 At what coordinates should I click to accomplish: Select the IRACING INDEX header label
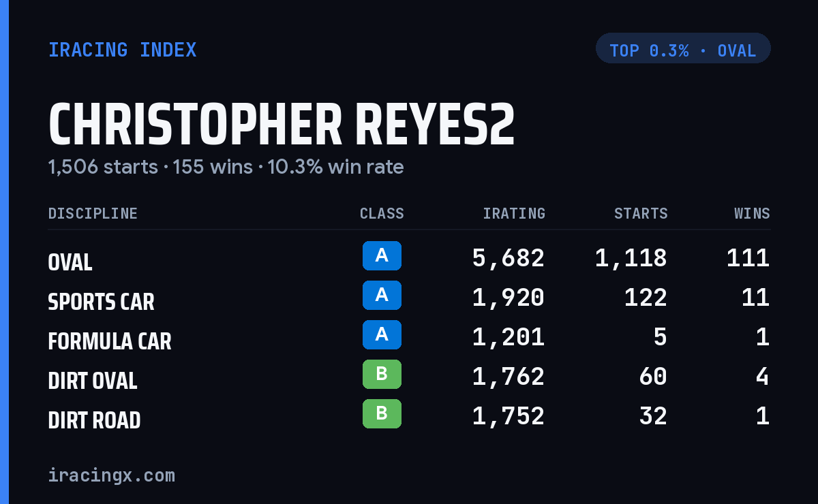point(123,50)
